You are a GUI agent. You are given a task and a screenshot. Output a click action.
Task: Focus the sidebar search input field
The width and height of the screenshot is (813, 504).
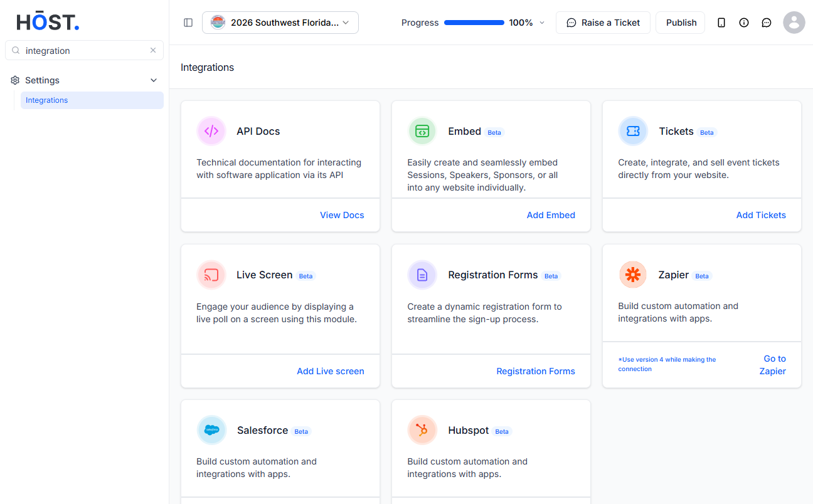pos(84,51)
